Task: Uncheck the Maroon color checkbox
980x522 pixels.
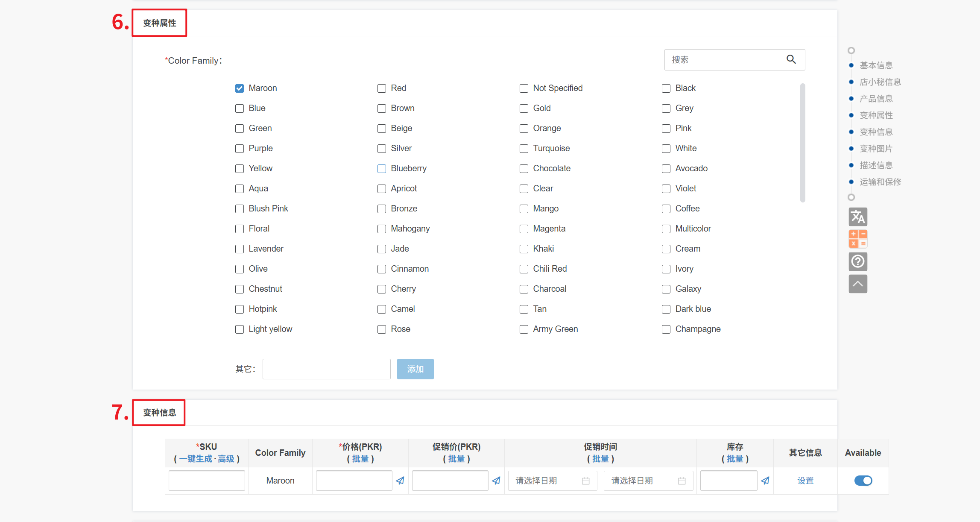Action: pos(240,88)
